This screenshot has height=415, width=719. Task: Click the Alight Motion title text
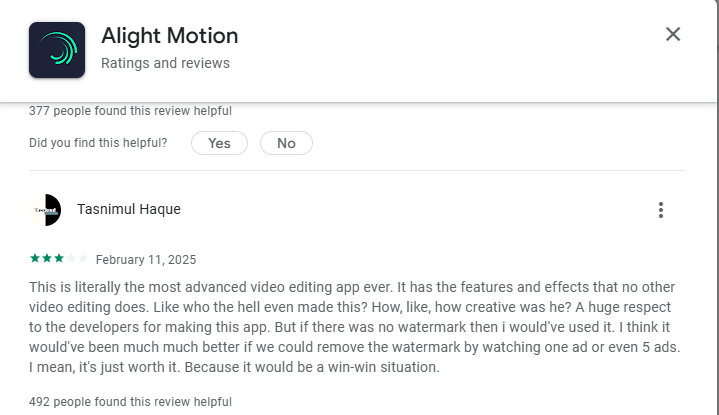169,36
